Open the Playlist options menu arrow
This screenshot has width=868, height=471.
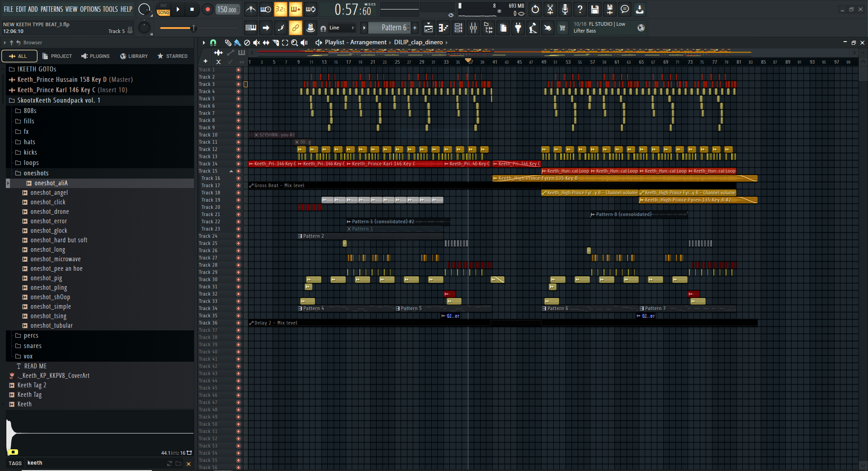point(203,42)
